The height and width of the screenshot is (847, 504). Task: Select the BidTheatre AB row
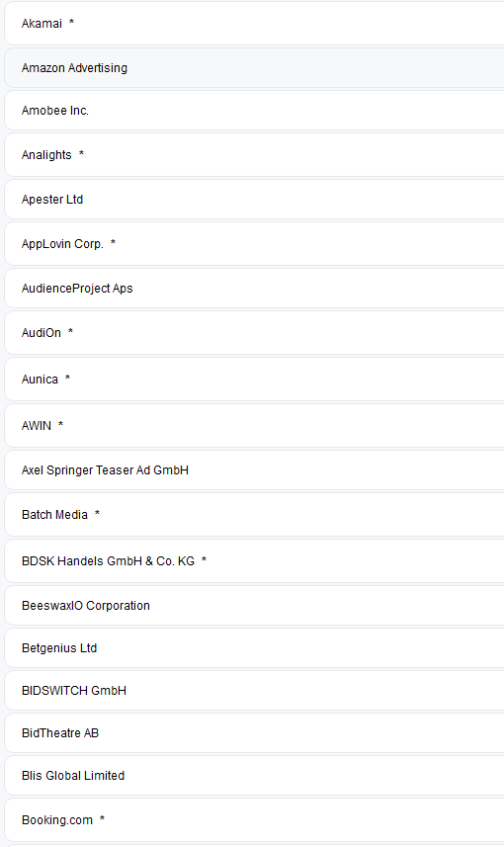(x=254, y=733)
